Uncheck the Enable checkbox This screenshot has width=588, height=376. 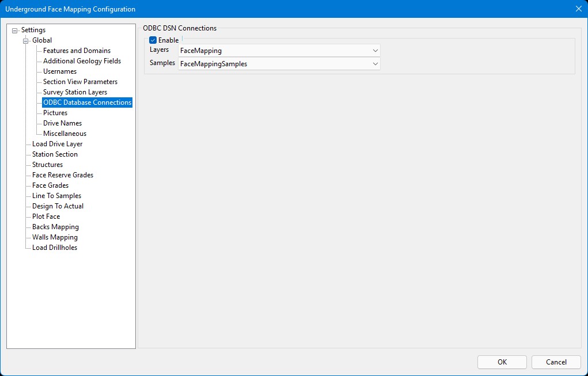153,40
